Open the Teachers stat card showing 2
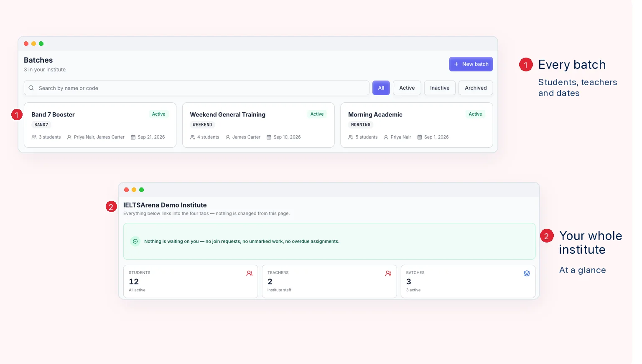The width and height of the screenshot is (642, 364). click(x=329, y=281)
